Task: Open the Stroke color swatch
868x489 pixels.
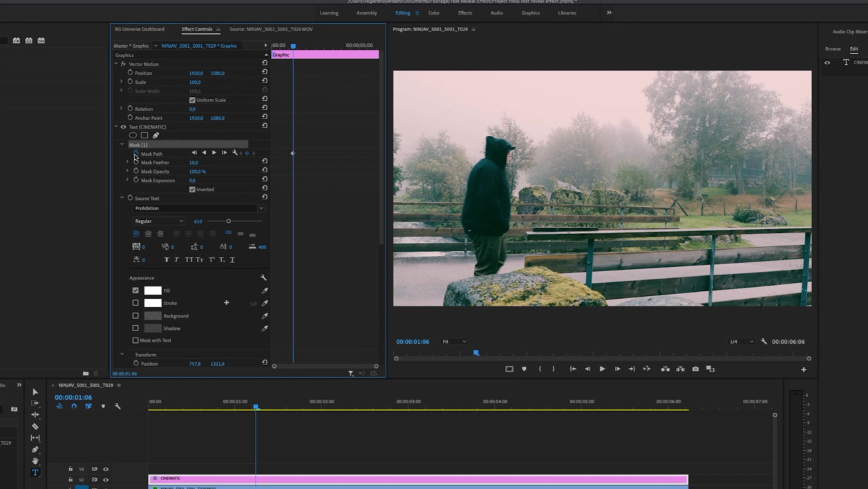Action: pos(153,303)
